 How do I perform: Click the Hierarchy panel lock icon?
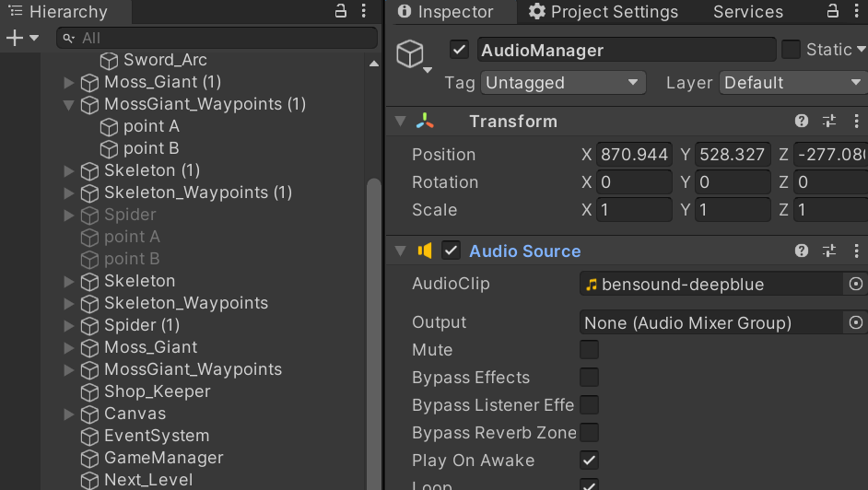(341, 11)
